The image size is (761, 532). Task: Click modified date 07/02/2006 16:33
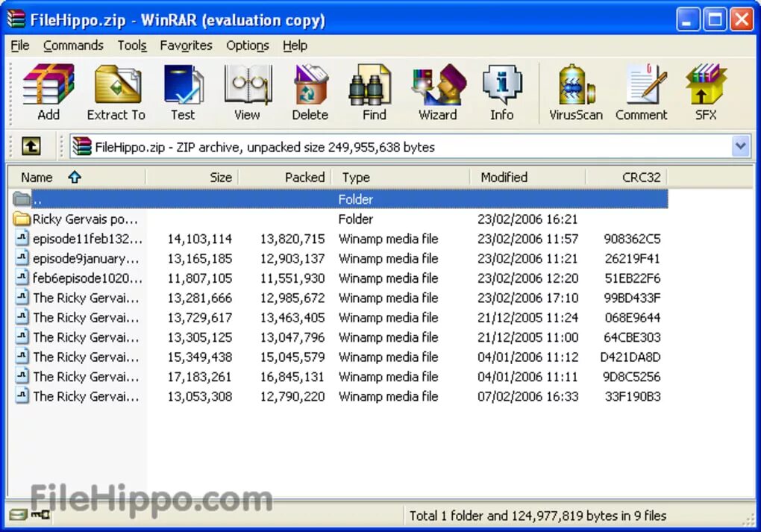click(527, 396)
